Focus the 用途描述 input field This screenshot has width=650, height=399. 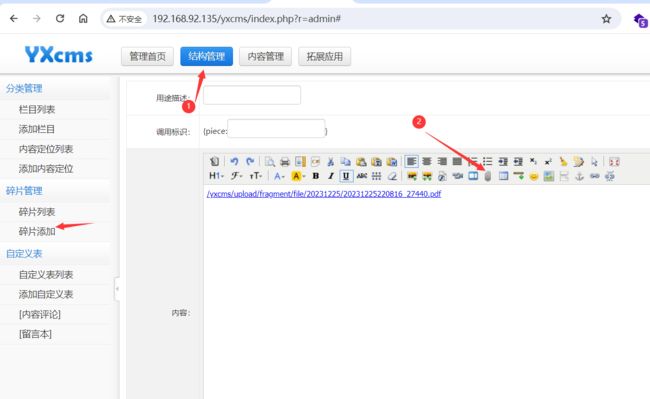pos(252,95)
